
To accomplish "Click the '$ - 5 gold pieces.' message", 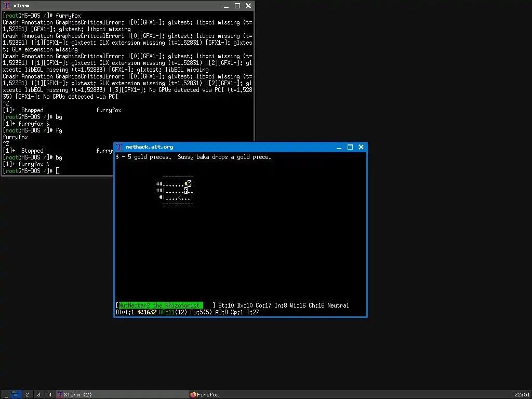I will point(143,157).
